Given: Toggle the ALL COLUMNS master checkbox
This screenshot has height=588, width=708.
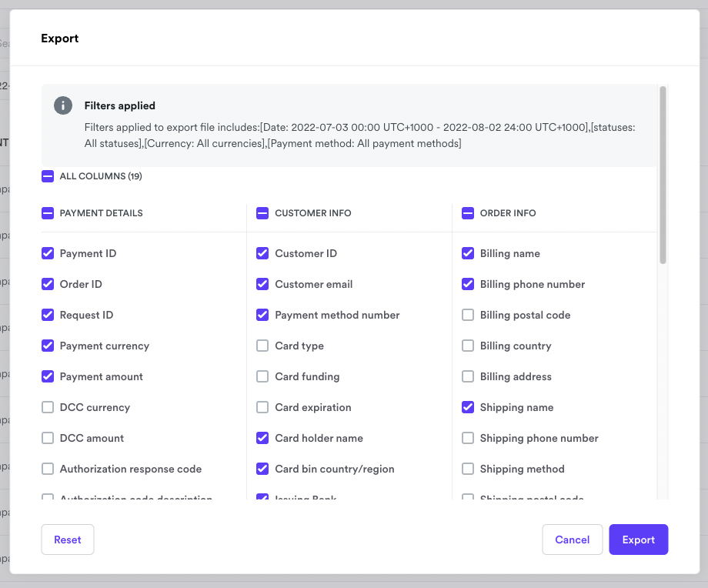Looking at the screenshot, I should coord(48,176).
